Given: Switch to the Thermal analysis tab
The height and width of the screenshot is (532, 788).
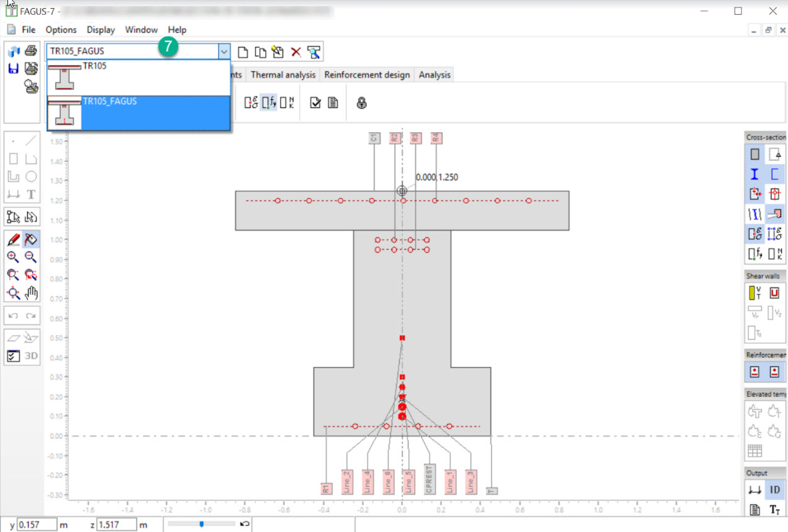Looking at the screenshot, I should (283, 74).
